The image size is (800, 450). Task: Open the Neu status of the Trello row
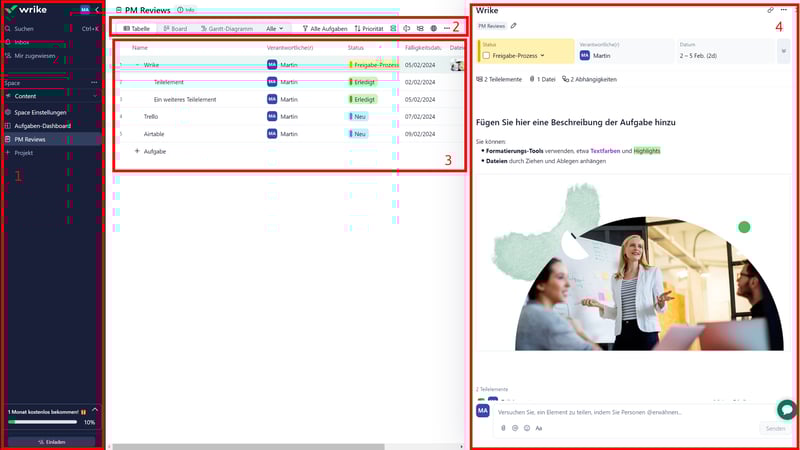click(x=357, y=116)
